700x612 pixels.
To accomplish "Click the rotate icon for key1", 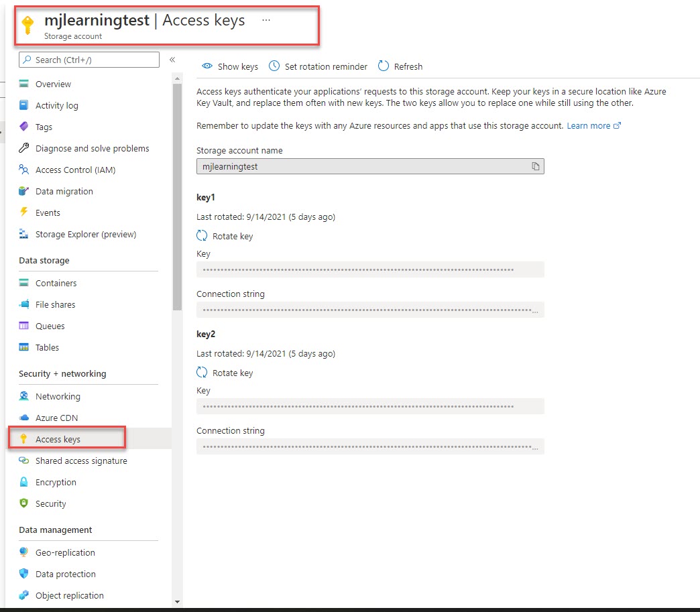I will (x=202, y=236).
